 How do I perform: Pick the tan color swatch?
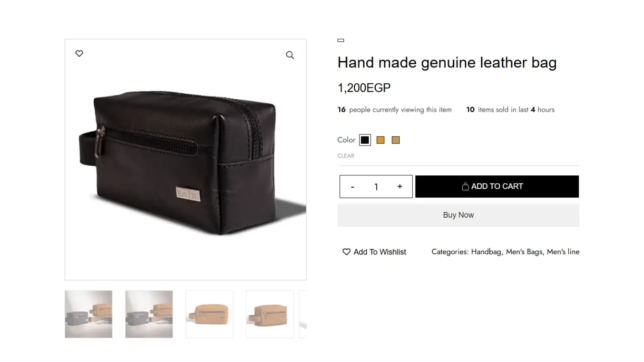(396, 140)
